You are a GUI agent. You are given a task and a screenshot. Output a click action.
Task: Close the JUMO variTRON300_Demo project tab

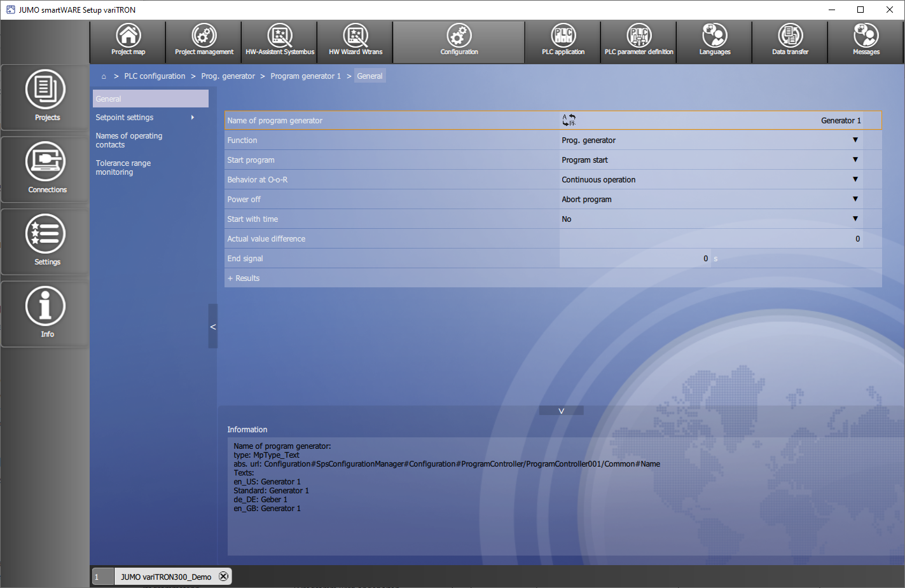(223, 577)
